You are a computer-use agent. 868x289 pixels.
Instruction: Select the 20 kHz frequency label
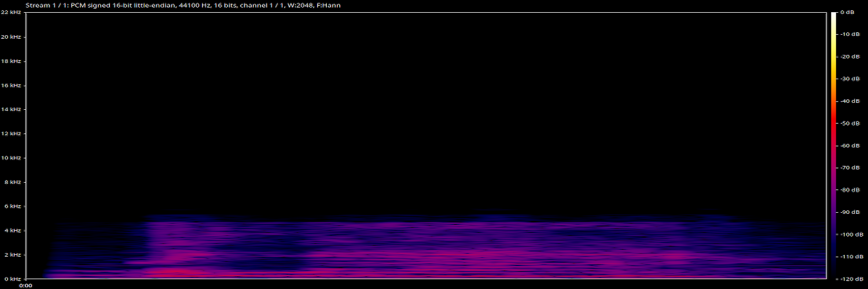coord(12,37)
